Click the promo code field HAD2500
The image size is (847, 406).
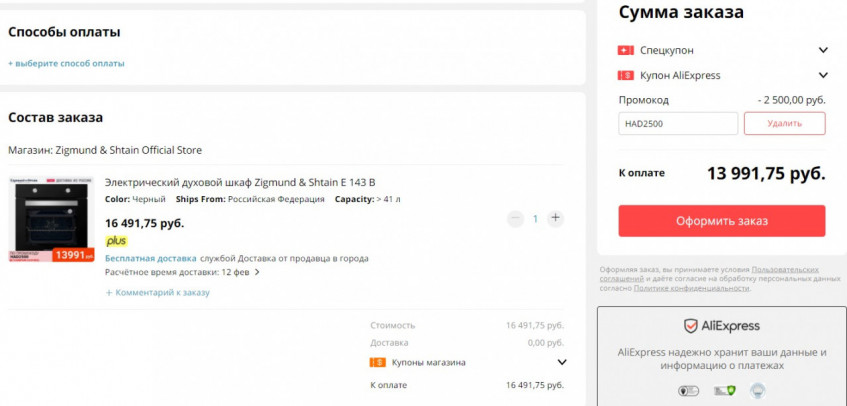click(x=678, y=124)
